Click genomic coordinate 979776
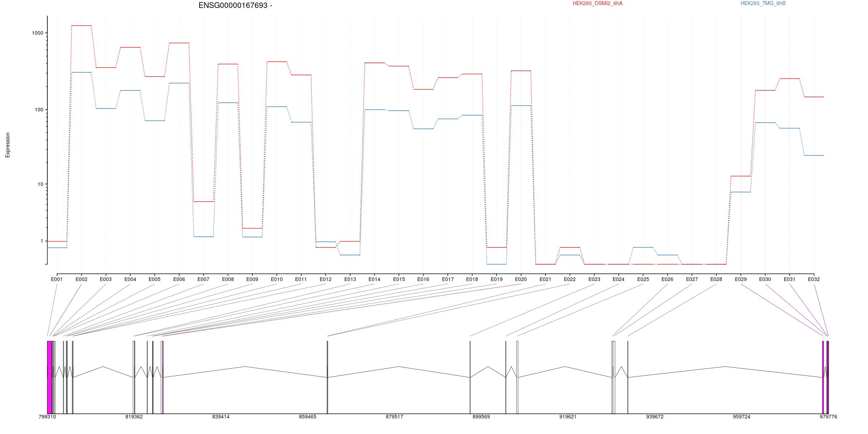This screenshot has height=434, width=868. pos(828,417)
